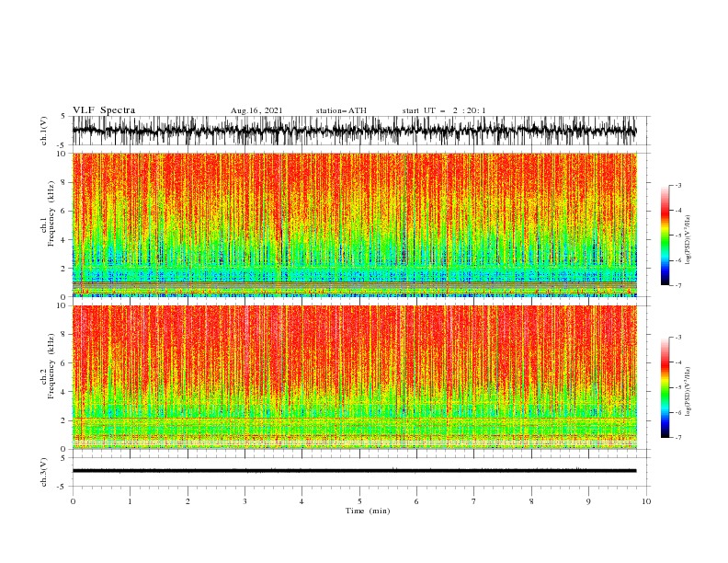Click time axis tick label '0'
Image resolution: width=728 pixels, height=563 pixels.
pos(73,501)
